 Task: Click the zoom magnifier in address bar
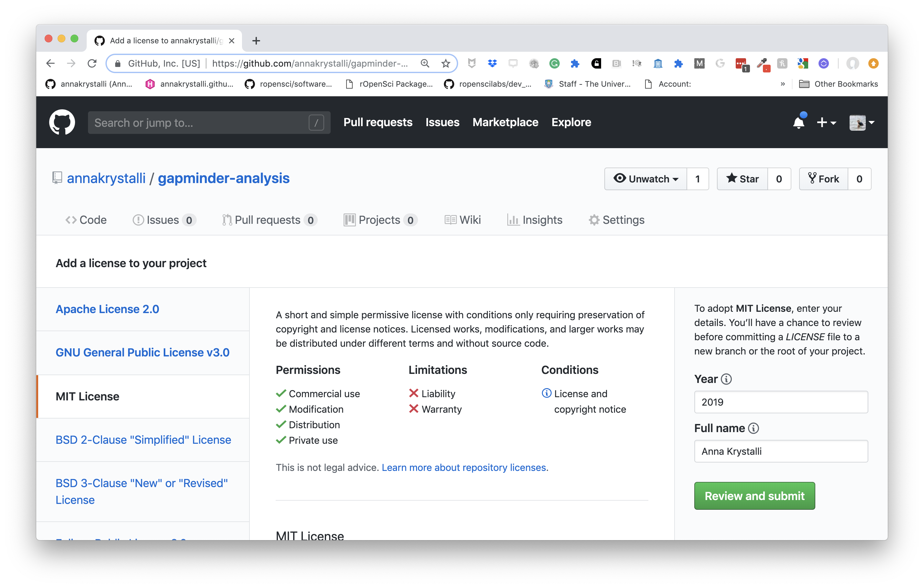point(425,63)
